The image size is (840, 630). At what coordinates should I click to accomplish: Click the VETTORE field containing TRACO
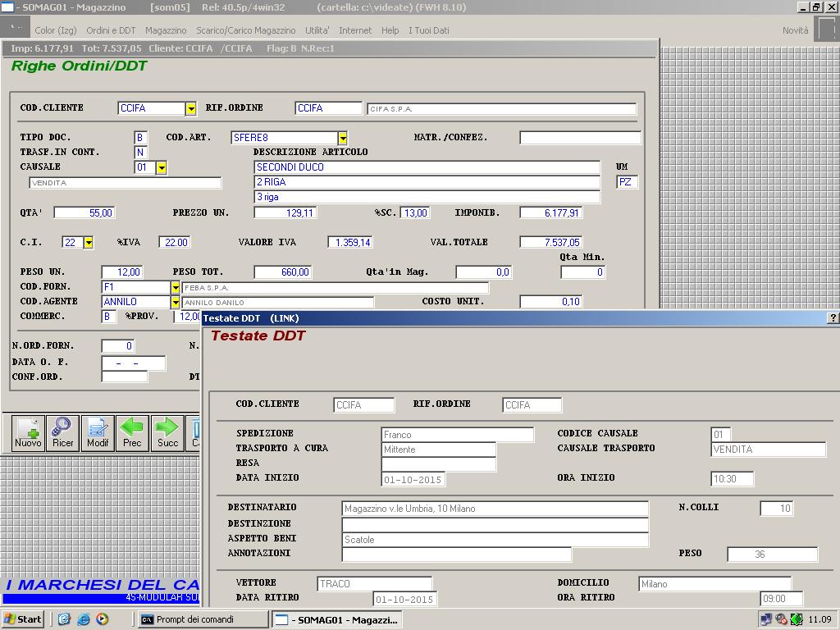pyautogui.click(x=374, y=584)
